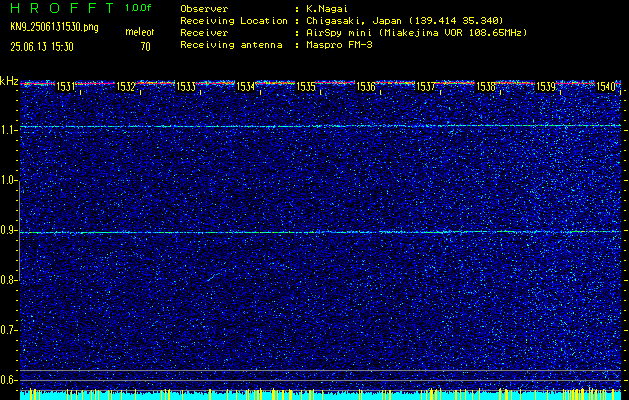The image size is (629, 400).
Task: Select the Maspro FM-3 antenna value
Action: click(338, 45)
